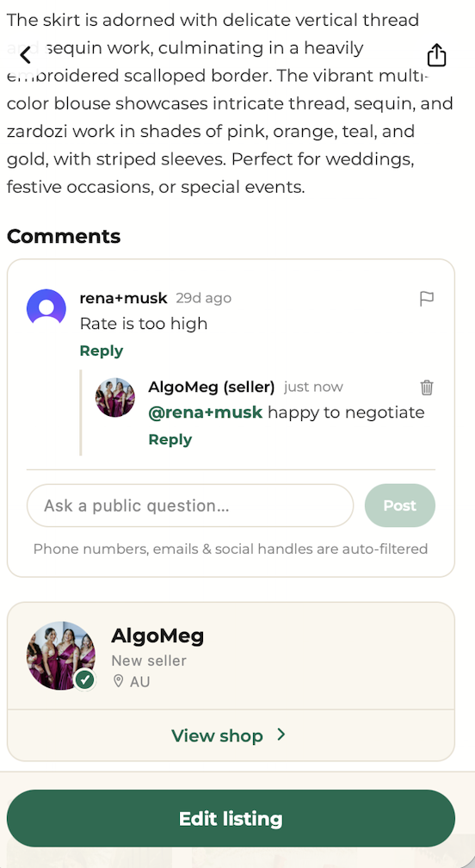This screenshot has width=475, height=868.
Task: Click the Post button
Action: point(400,505)
